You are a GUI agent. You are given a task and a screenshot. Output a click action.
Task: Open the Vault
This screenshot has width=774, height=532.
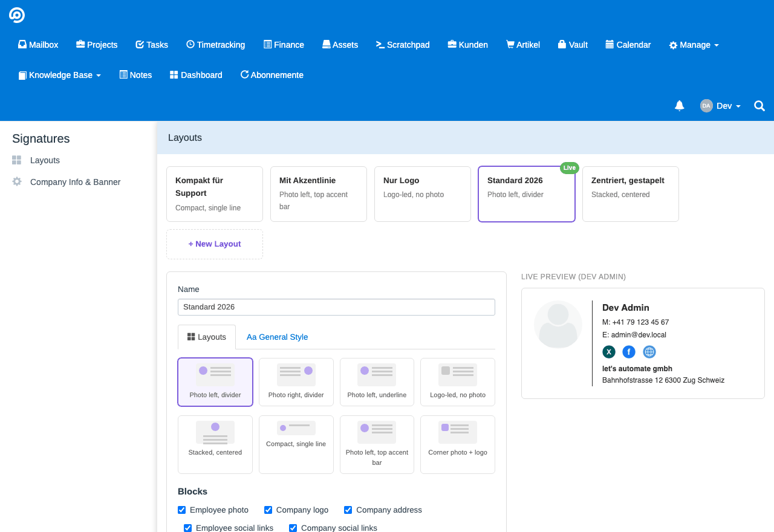pyautogui.click(x=573, y=45)
